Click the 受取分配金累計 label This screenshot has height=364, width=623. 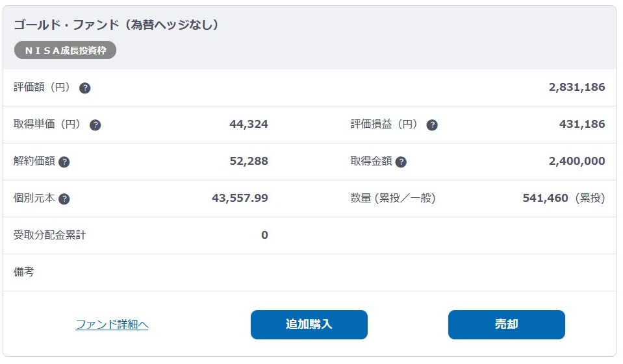[x=49, y=235]
